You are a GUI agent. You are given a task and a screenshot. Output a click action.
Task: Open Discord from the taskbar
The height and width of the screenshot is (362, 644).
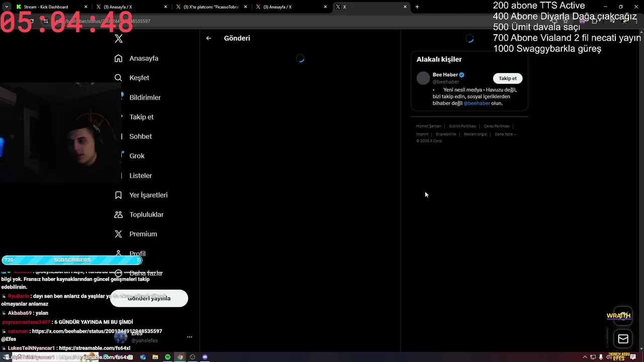coord(205,357)
